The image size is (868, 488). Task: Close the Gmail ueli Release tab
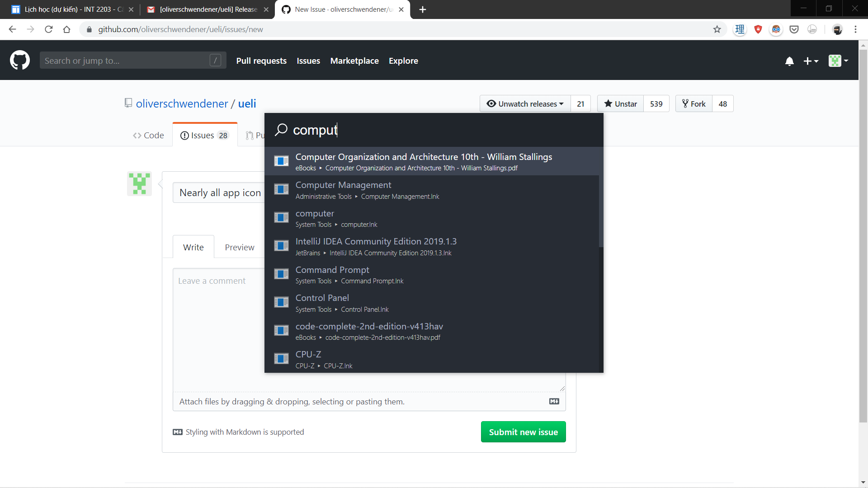(266, 9)
